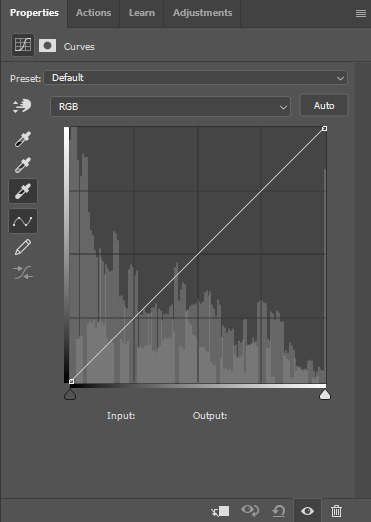The image size is (371, 522).
Task: Open the RGB channel dropdown
Action: tap(170, 107)
